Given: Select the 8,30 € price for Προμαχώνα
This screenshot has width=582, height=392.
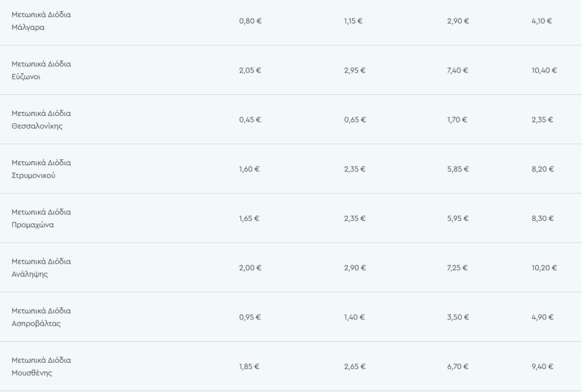Looking at the screenshot, I should (x=542, y=218).
